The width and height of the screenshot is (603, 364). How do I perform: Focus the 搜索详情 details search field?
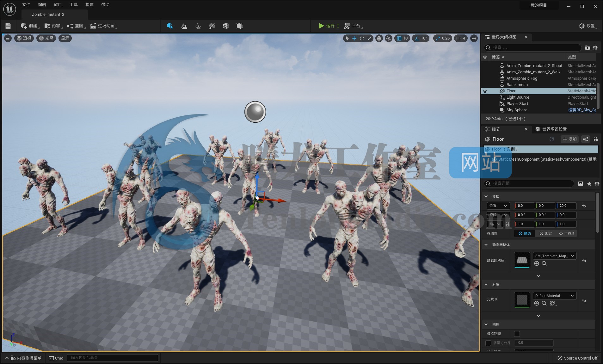coord(529,184)
